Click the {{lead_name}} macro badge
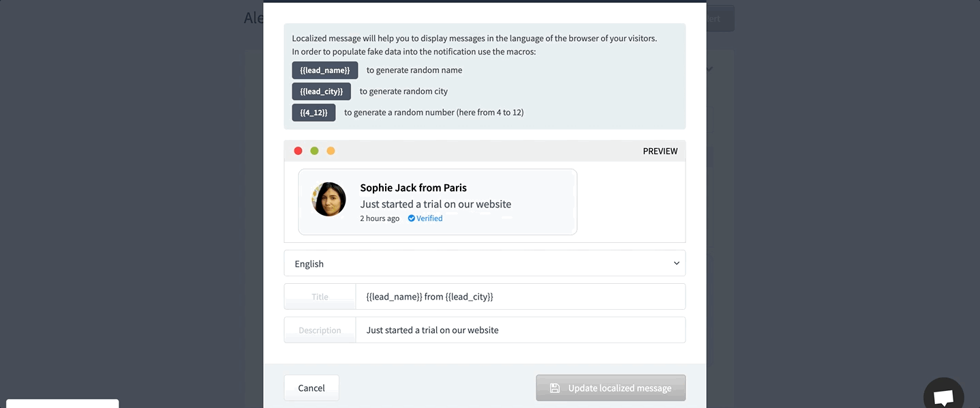Viewport: 980px width, 408px height. click(x=324, y=70)
